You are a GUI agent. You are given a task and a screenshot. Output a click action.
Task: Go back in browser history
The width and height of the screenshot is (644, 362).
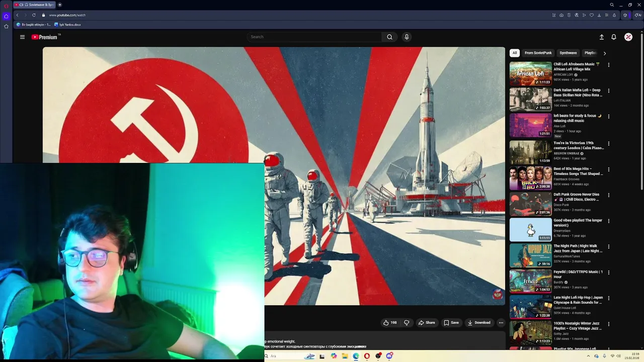[x=17, y=15]
